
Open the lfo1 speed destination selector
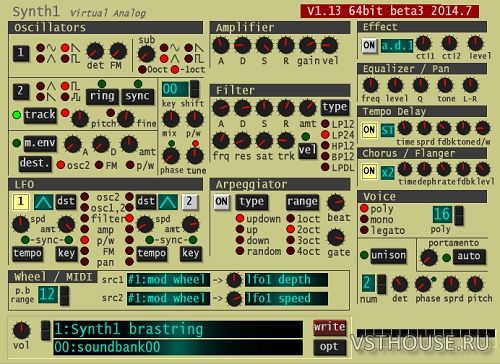point(287,298)
